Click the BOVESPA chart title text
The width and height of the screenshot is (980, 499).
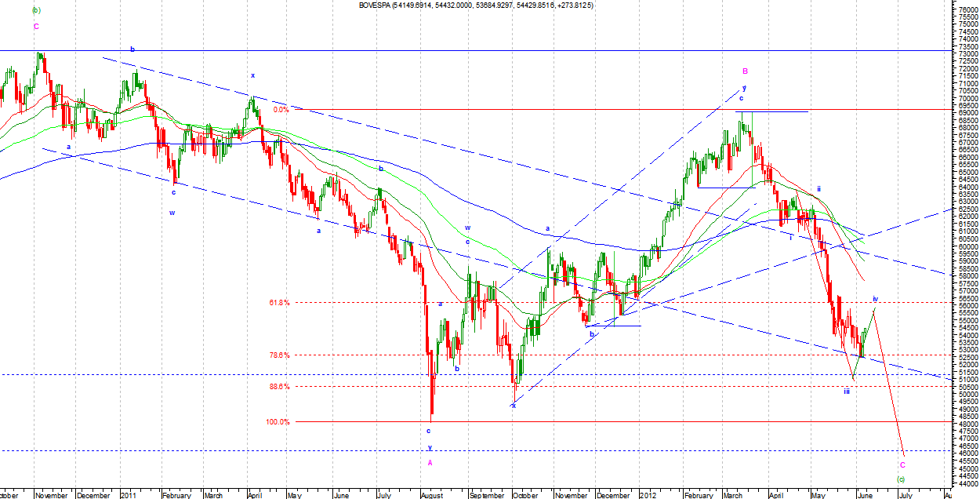[464, 5]
